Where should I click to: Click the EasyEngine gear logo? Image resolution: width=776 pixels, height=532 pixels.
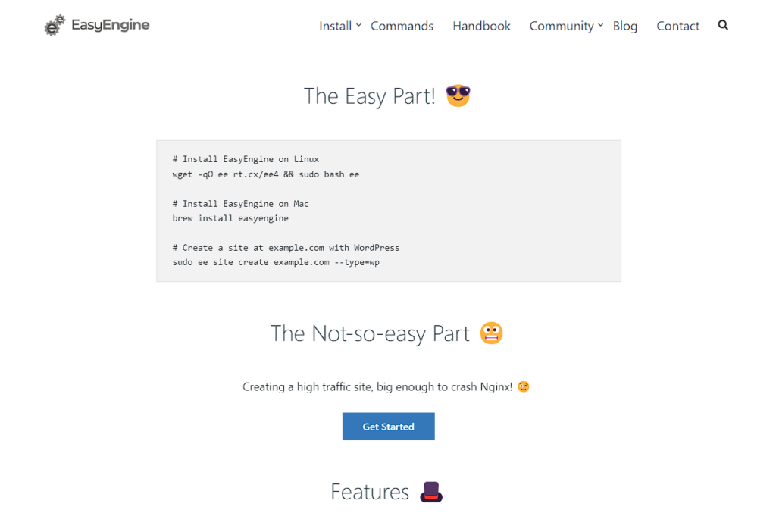tap(55, 25)
